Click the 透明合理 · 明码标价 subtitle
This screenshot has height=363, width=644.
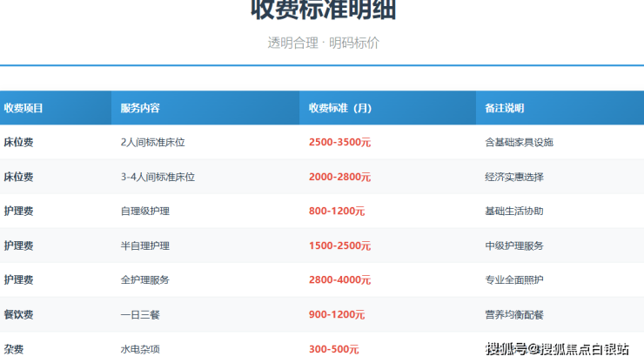coord(323,43)
